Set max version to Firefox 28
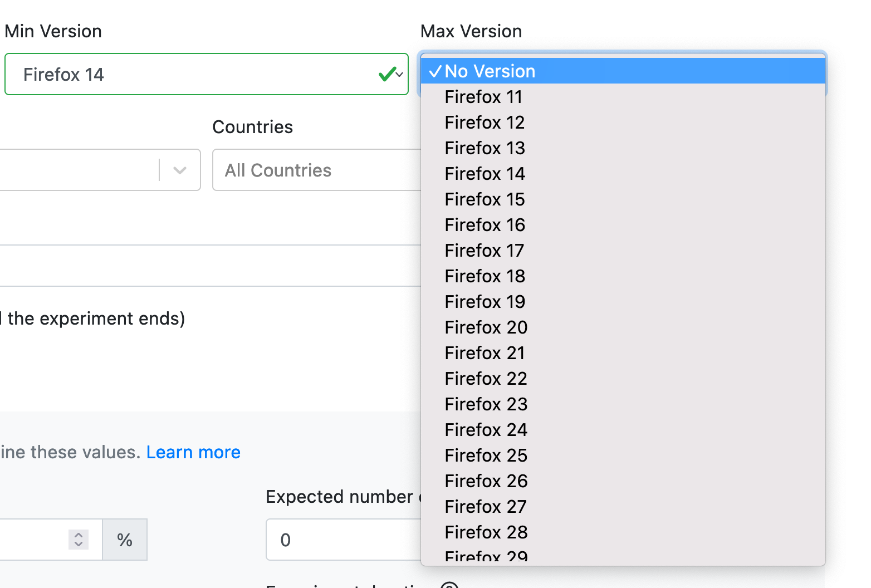The image size is (871, 588). point(623,532)
